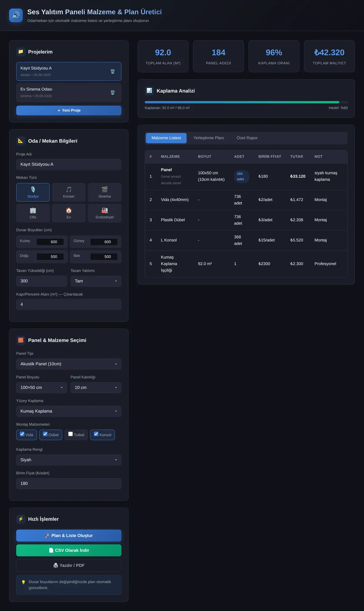Open the Yüzey Kaplama dropdown
This screenshot has width=364, height=611.
pos(69,411)
